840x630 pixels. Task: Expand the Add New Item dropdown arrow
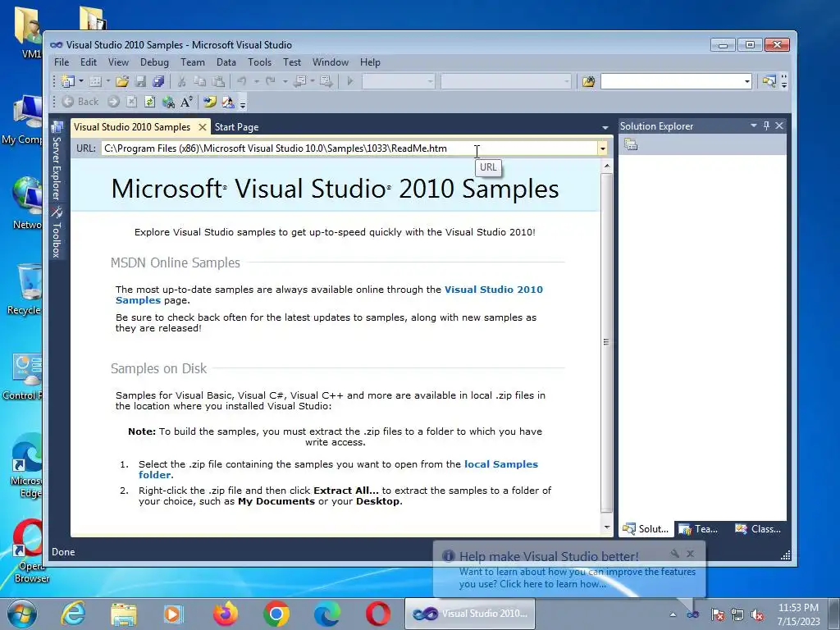click(x=107, y=81)
